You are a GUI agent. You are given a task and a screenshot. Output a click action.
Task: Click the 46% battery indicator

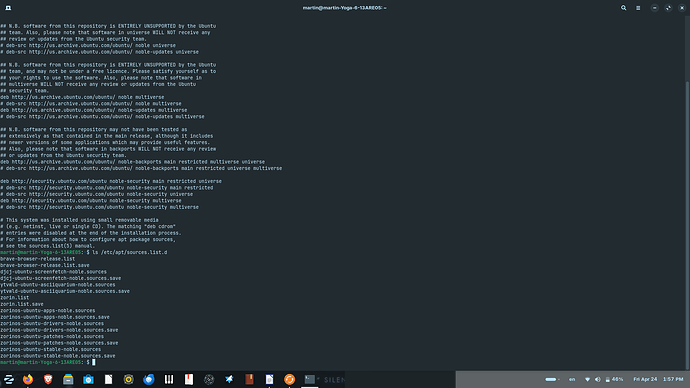tap(614, 379)
